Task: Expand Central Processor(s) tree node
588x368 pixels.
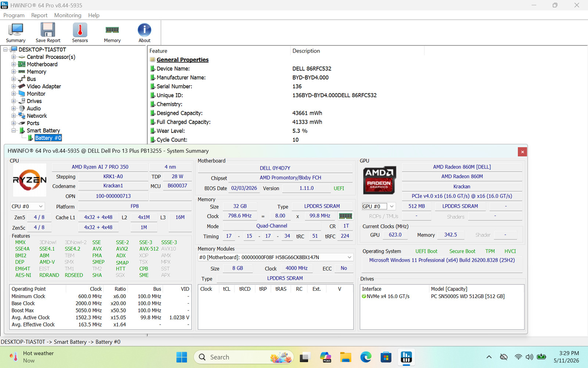Action: (x=14, y=57)
